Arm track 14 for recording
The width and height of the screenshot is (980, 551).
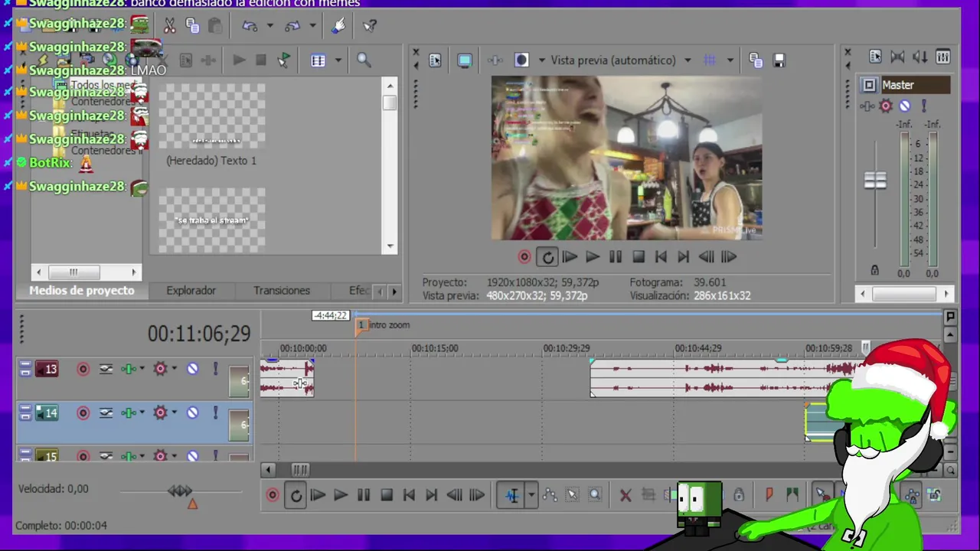click(x=83, y=412)
